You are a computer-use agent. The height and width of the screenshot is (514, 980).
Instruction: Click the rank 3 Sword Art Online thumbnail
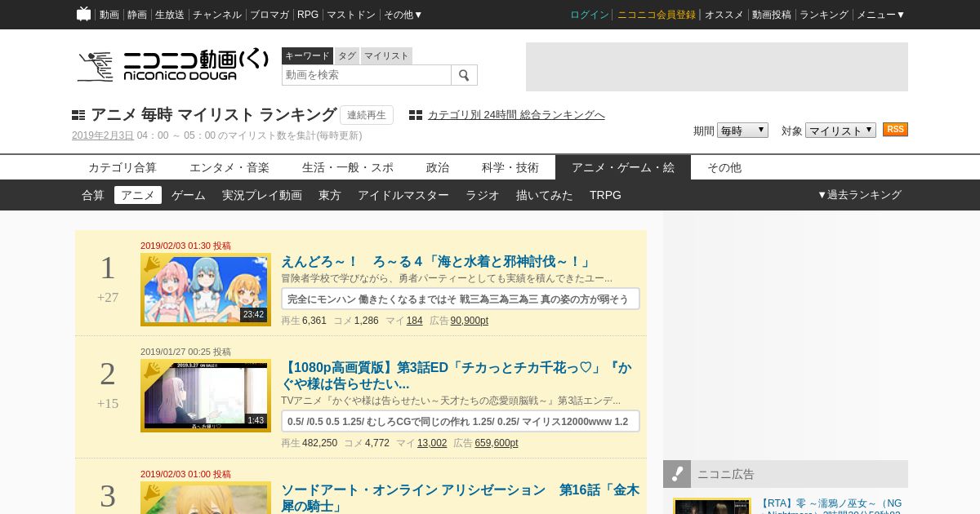(x=206, y=498)
